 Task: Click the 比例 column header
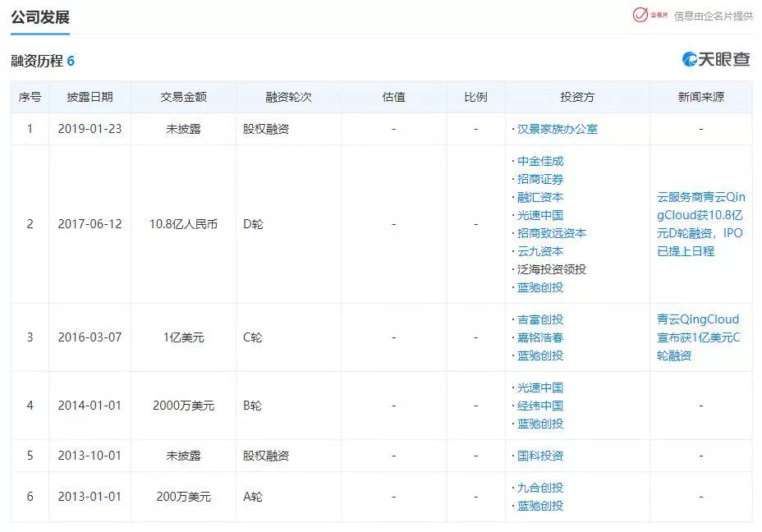475,97
